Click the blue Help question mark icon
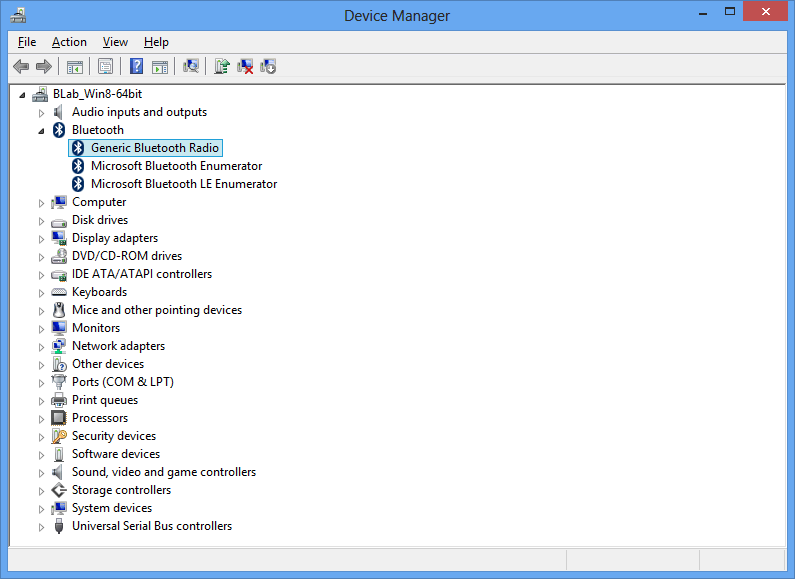Image resolution: width=795 pixels, height=579 pixels. [x=136, y=66]
